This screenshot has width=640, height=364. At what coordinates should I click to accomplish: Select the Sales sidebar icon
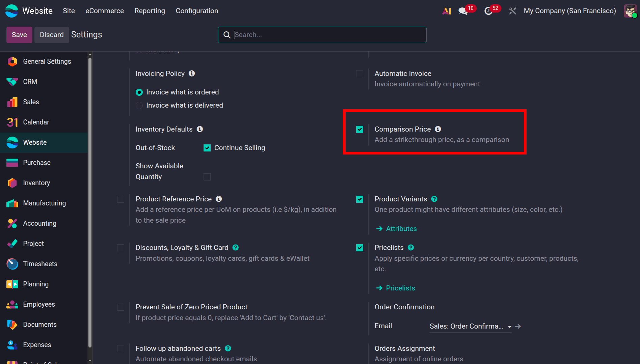click(12, 102)
